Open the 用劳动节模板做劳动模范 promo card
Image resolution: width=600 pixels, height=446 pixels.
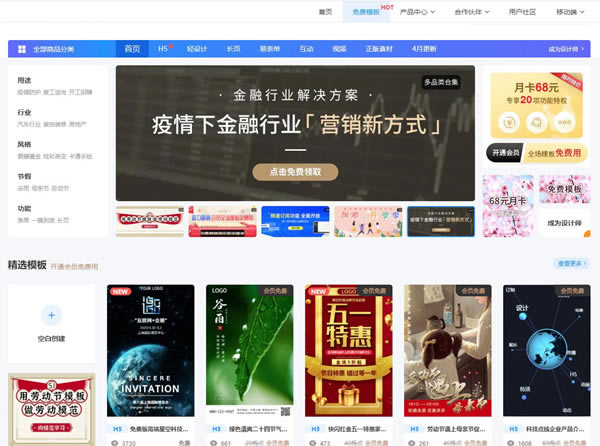(51, 409)
